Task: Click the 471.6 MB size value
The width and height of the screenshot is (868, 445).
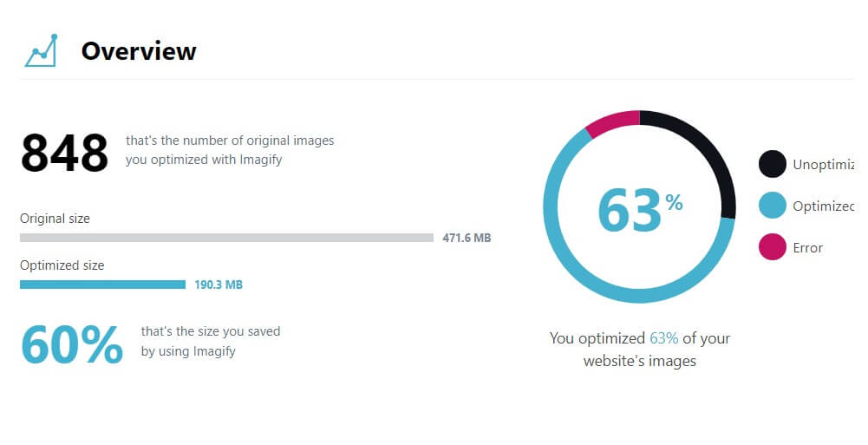Action: click(x=467, y=238)
